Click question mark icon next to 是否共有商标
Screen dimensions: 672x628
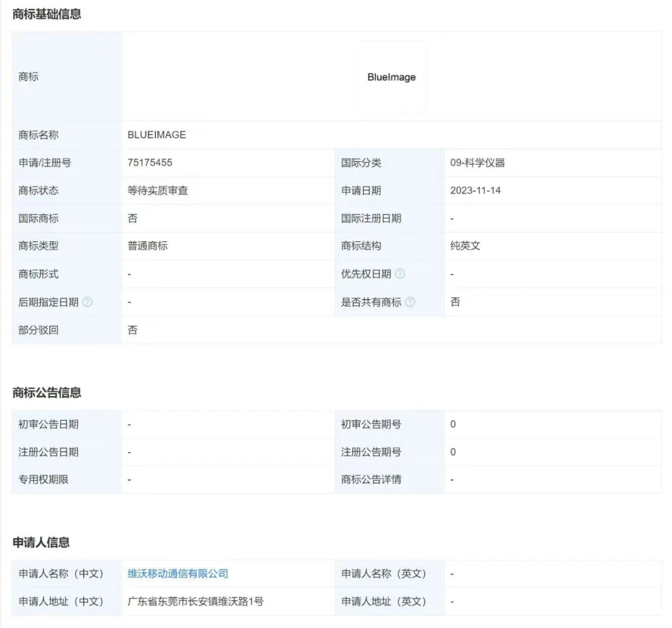(410, 302)
